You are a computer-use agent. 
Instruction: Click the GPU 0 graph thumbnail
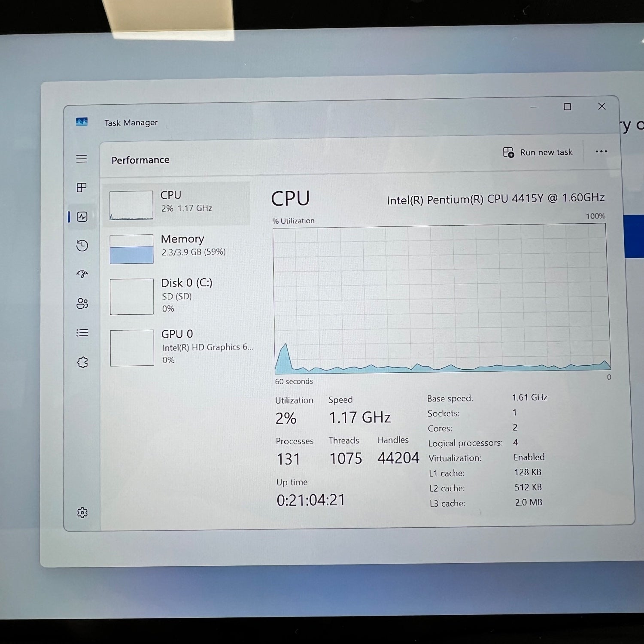(132, 348)
